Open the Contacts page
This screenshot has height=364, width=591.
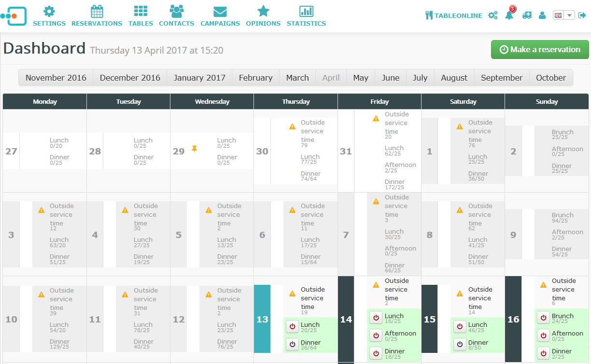point(176,16)
